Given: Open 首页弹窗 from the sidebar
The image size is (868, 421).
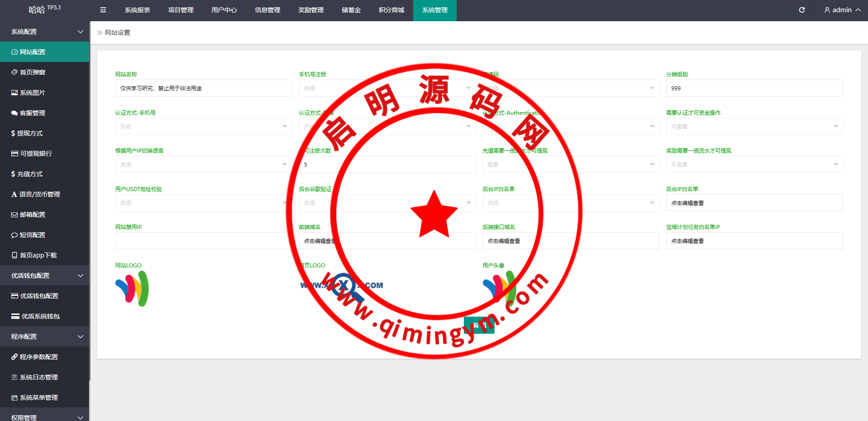Looking at the screenshot, I should tap(33, 72).
